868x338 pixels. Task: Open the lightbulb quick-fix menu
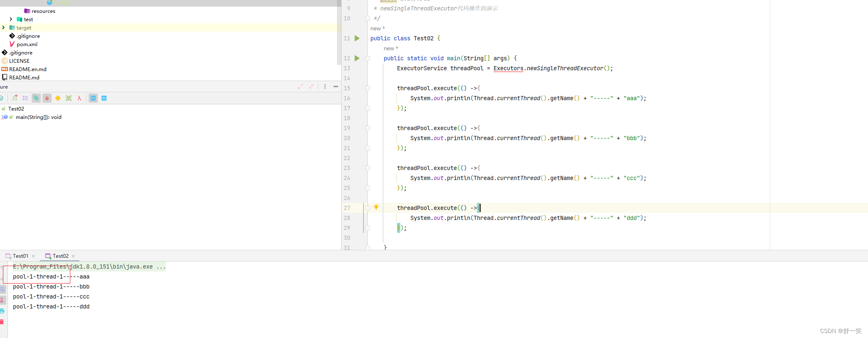coord(376,207)
